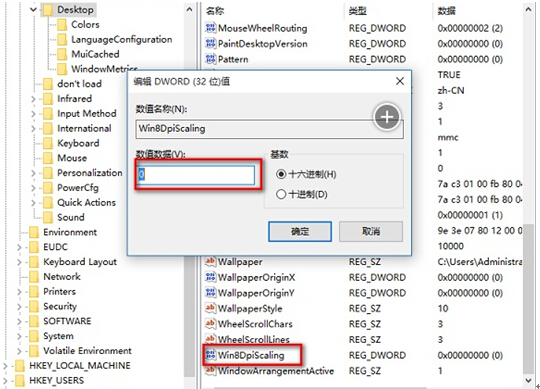The image size is (540, 389).
Task: Select the don't load key
Action: [x=79, y=84]
